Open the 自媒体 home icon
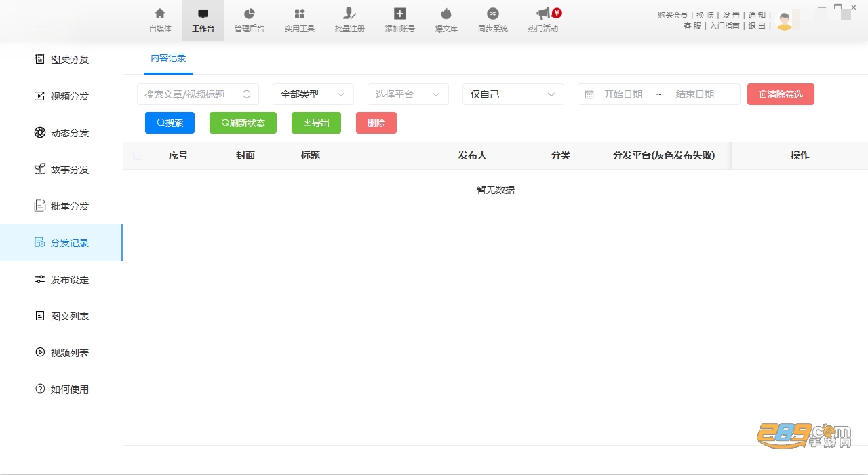 (160, 14)
